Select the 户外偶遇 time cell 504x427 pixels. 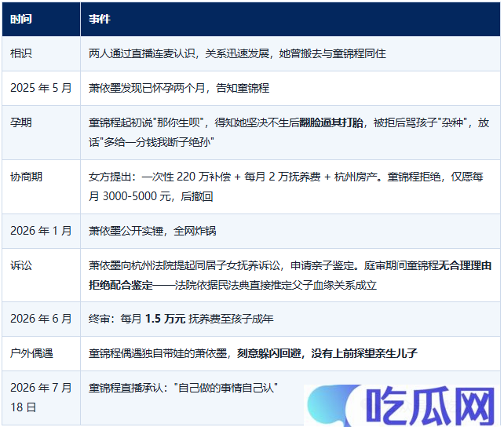(x=41, y=353)
